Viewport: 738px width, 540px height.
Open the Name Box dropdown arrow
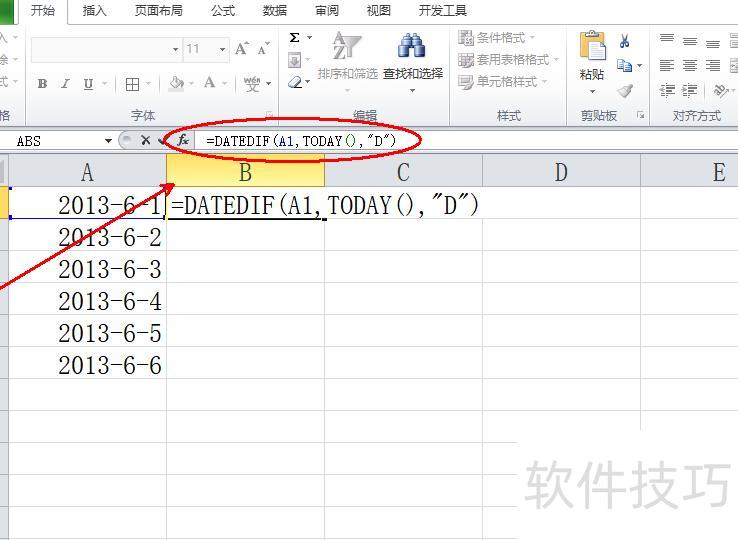[x=108, y=141]
